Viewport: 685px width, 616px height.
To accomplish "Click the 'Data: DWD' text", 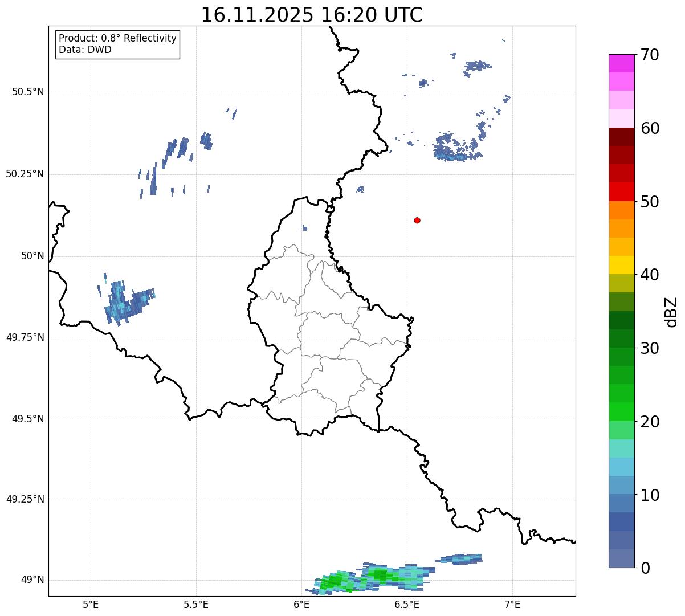I will point(85,50).
